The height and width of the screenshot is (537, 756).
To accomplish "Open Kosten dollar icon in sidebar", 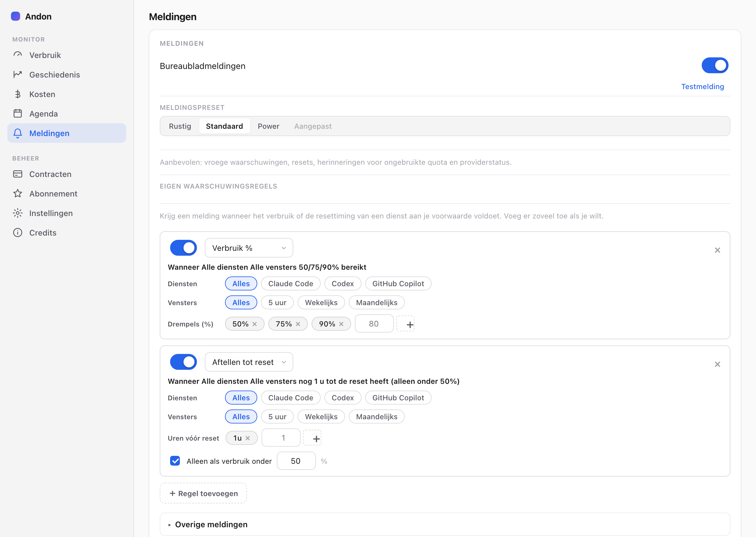I will (18, 94).
